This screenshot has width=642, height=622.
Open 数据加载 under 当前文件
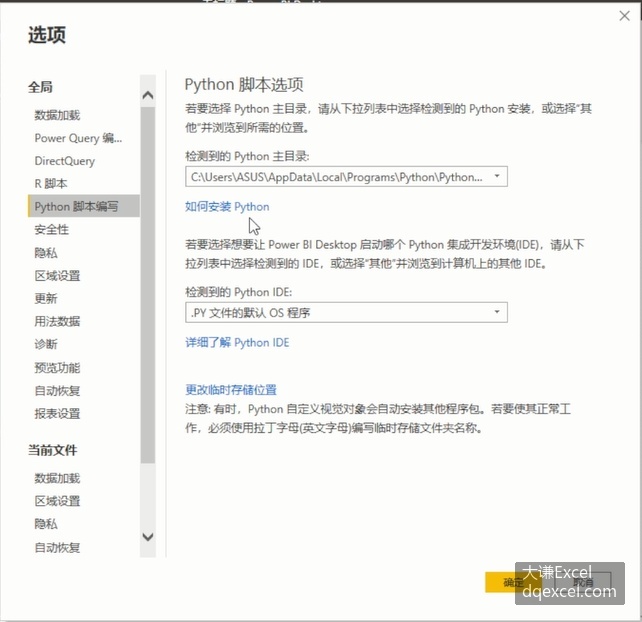pos(57,478)
